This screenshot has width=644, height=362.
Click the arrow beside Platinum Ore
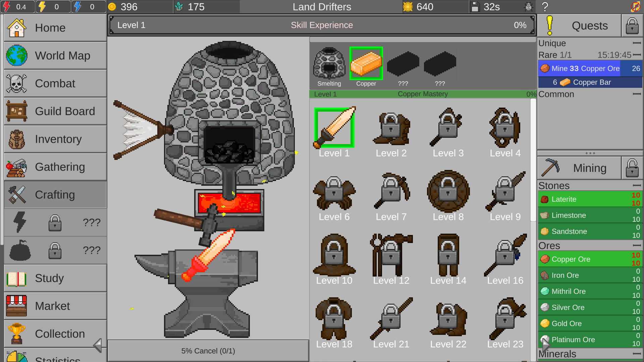[x=546, y=344]
